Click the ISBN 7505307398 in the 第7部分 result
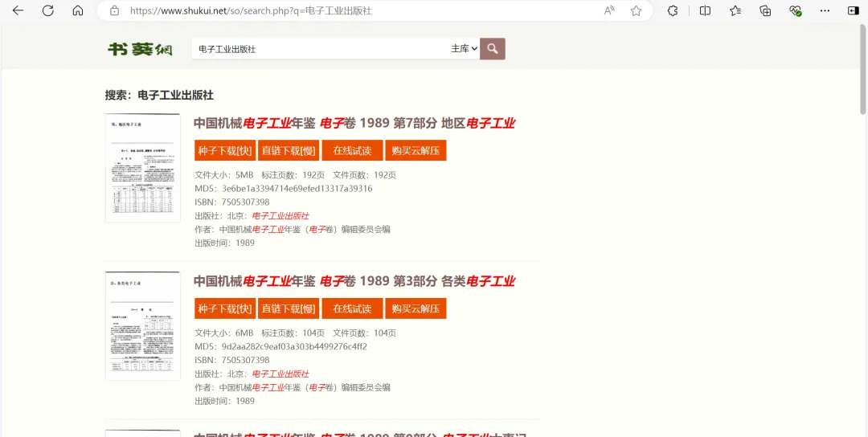This screenshot has height=437, width=868. click(x=245, y=202)
